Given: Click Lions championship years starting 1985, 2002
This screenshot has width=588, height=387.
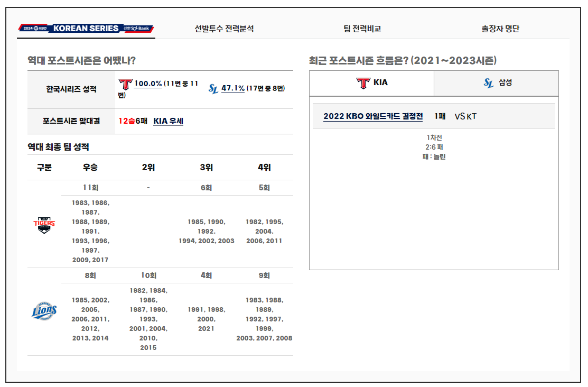Looking at the screenshot, I should 90,319.
